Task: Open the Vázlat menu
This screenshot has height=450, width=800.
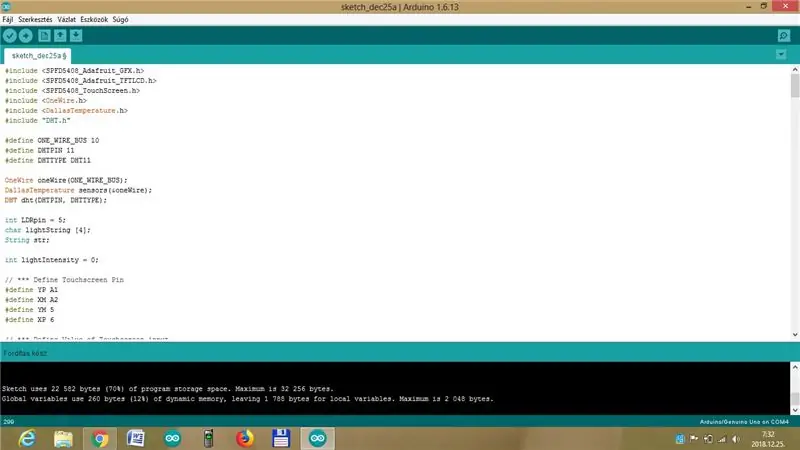Action: pyautogui.click(x=66, y=19)
